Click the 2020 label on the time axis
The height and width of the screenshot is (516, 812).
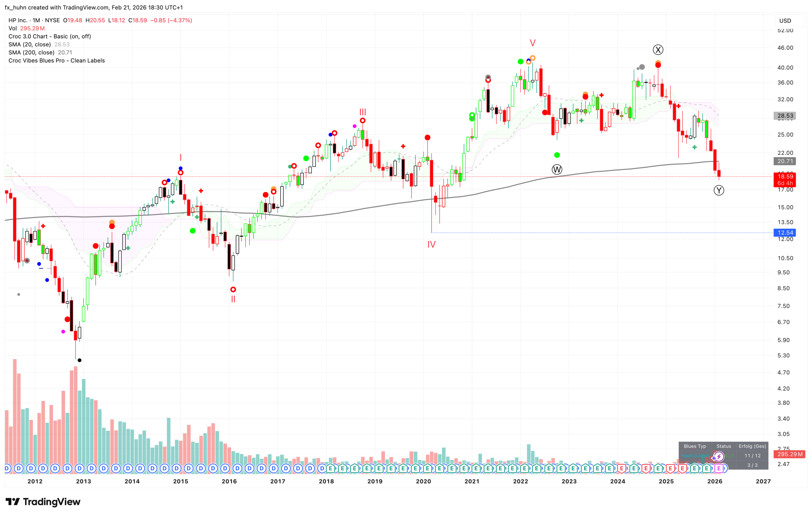pos(423,481)
